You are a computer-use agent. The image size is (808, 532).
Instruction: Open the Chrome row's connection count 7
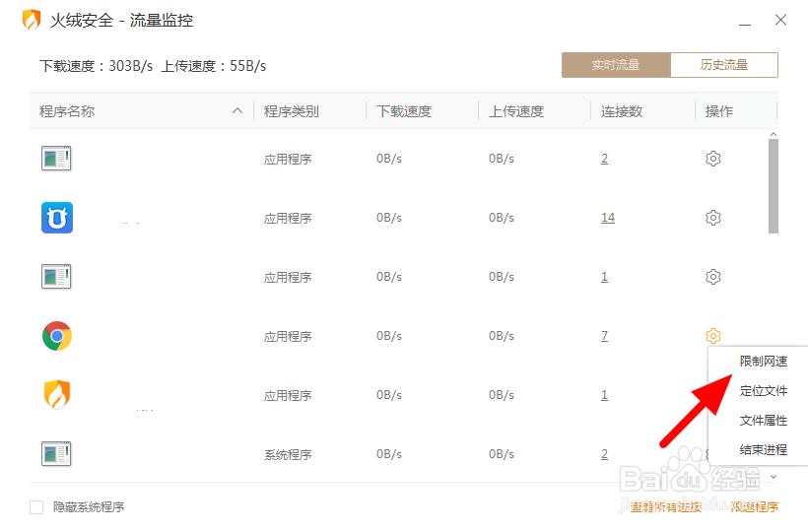coord(604,336)
